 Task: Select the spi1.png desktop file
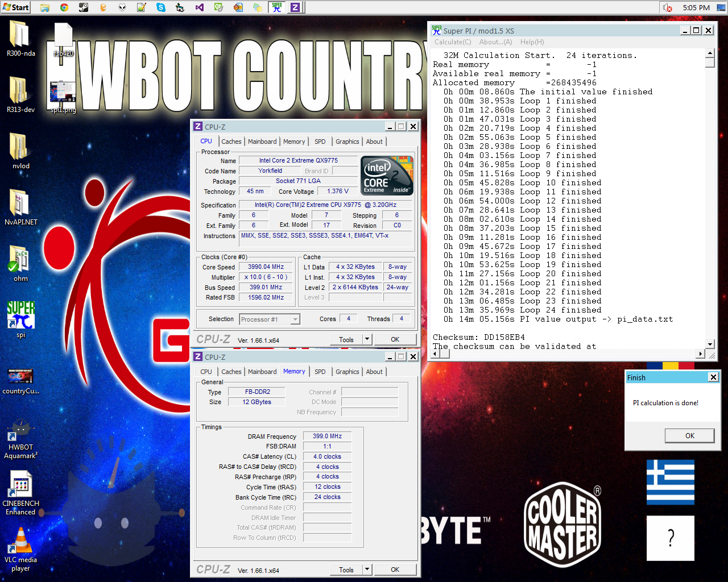[x=63, y=98]
